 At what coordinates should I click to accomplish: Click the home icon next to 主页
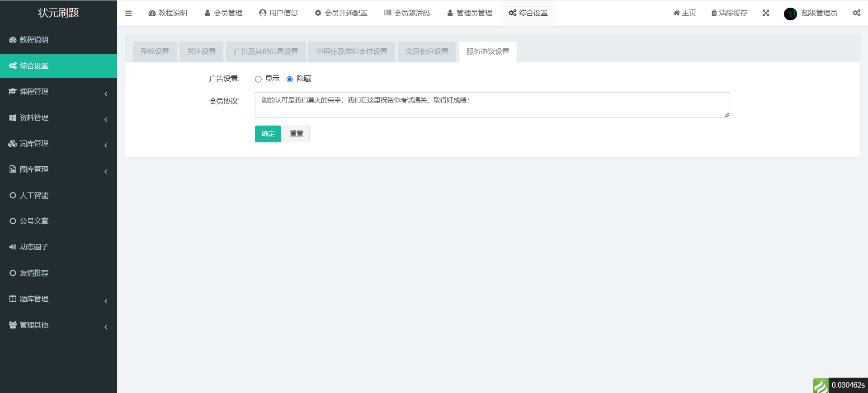tap(676, 13)
